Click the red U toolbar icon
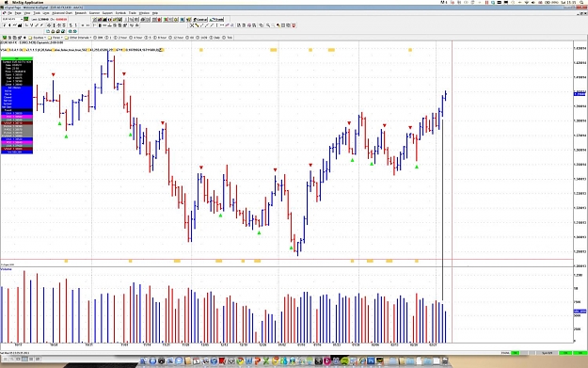Image resolution: width=588 pixels, height=368 pixels. pyautogui.click(x=294, y=25)
